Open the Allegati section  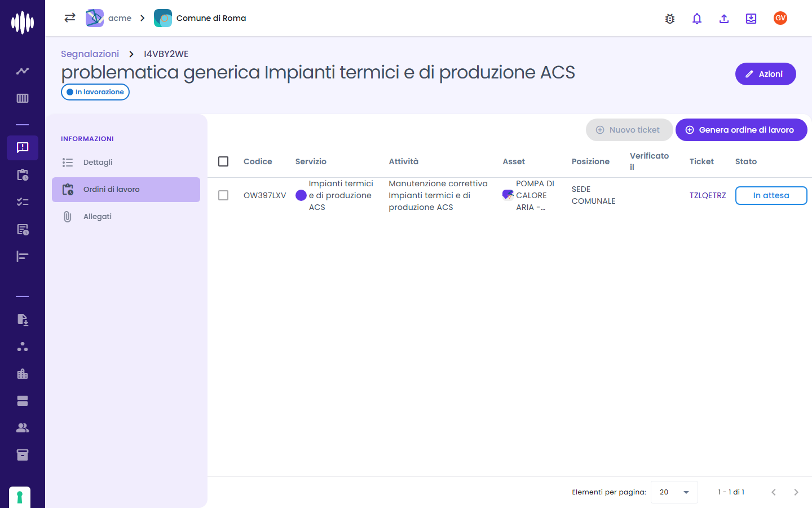[126, 217]
